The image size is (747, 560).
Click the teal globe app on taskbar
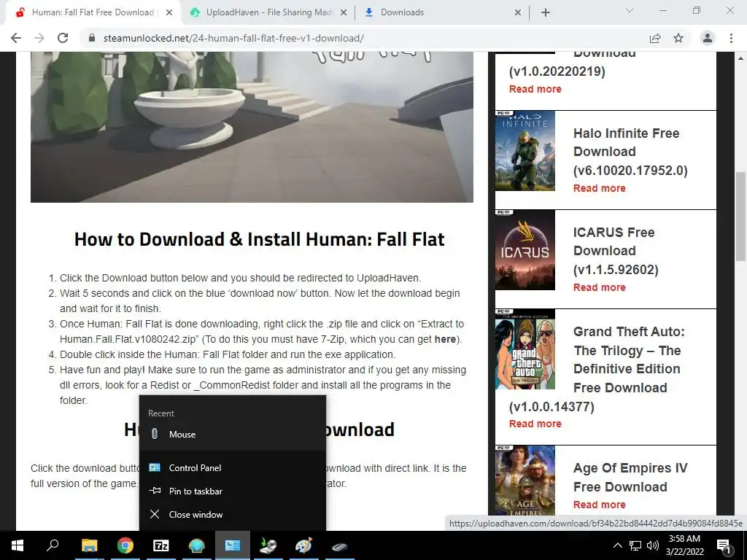[x=196, y=545]
